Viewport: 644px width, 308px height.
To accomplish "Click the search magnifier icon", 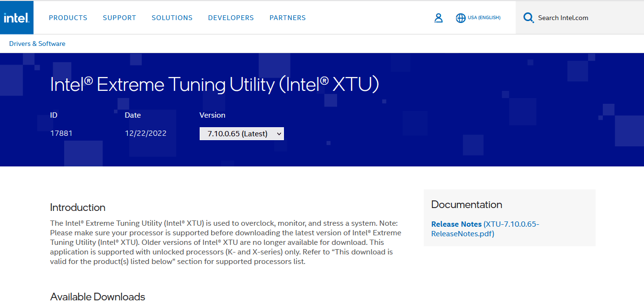I will tap(529, 18).
